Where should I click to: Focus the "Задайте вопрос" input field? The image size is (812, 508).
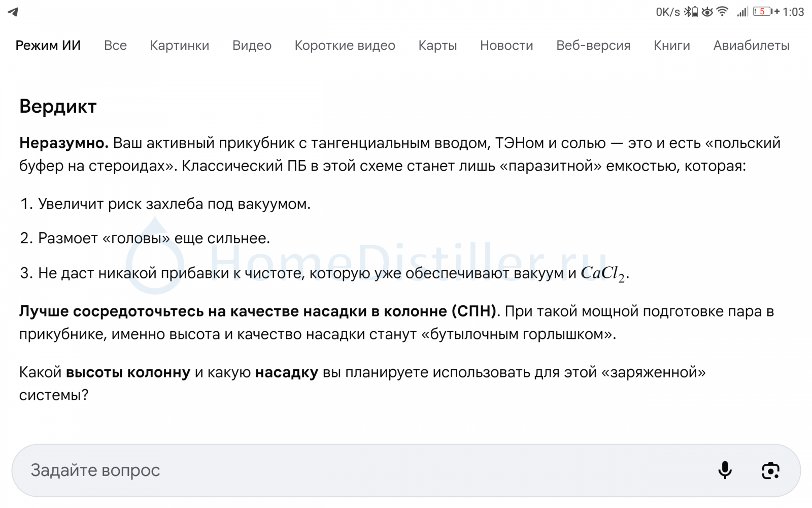point(355,470)
